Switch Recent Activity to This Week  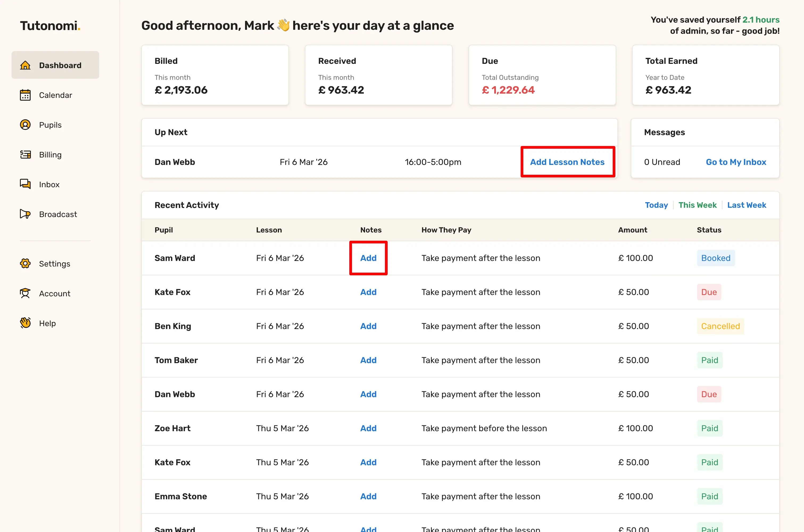697,205
